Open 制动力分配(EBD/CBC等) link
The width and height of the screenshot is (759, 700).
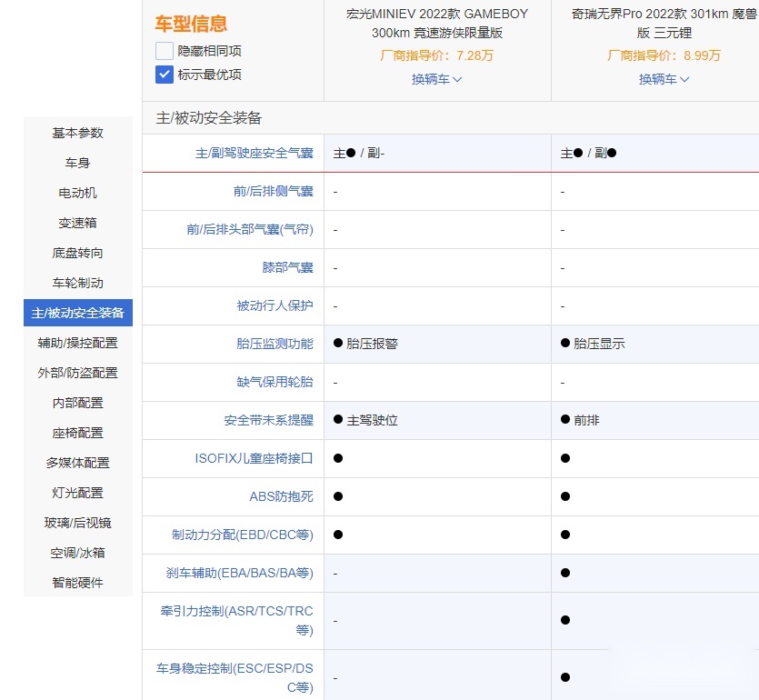[x=243, y=535]
